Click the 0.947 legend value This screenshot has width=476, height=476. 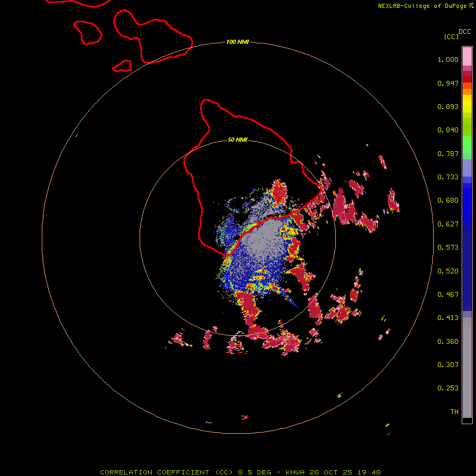448,83
